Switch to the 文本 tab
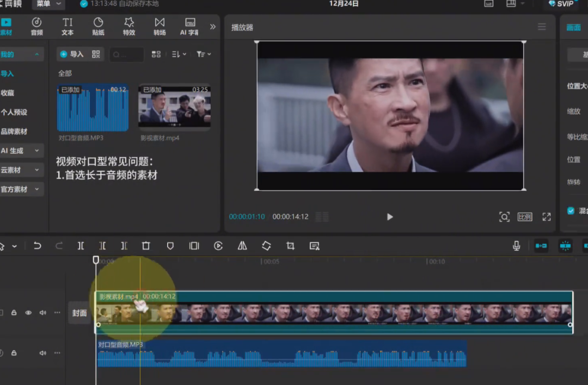 click(x=68, y=27)
